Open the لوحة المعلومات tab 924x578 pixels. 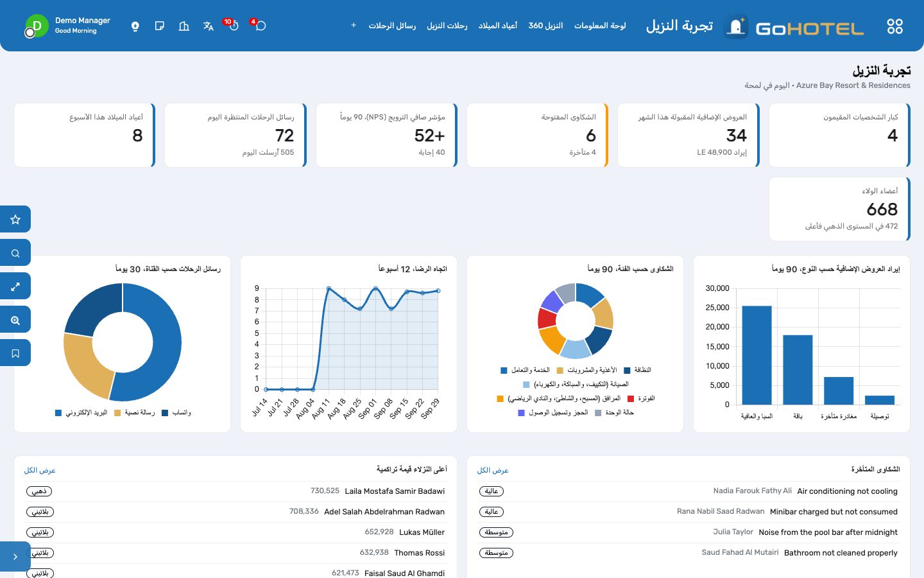[x=600, y=26]
